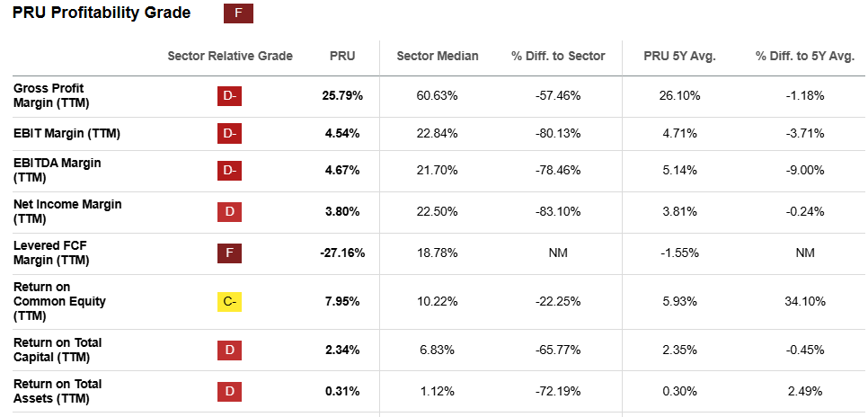Screen dimensions: 868x417
Task: Open the Gross Profit Margin (TTM) metric
Action: click(x=49, y=95)
